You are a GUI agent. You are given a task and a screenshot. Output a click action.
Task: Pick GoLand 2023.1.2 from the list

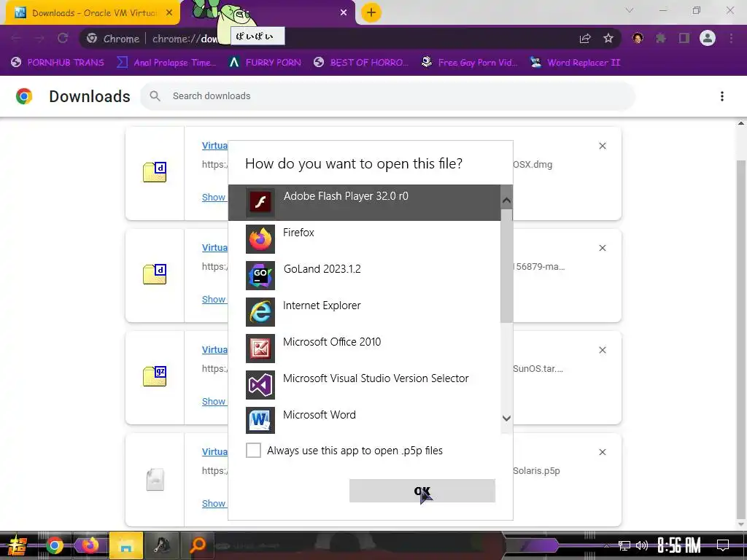pyautogui.click(x=364, y=275)
